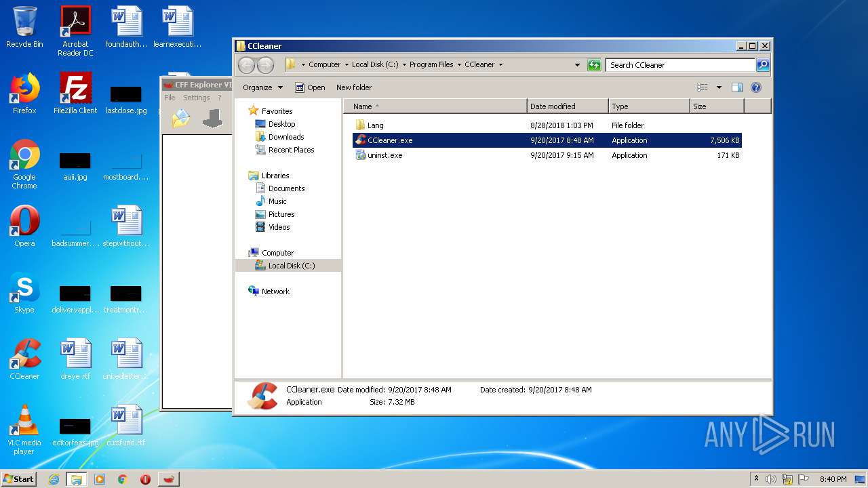Expand the Local Disk (C:) breadcrumb arrow
The image size is (868, 488).
[405, 65]
